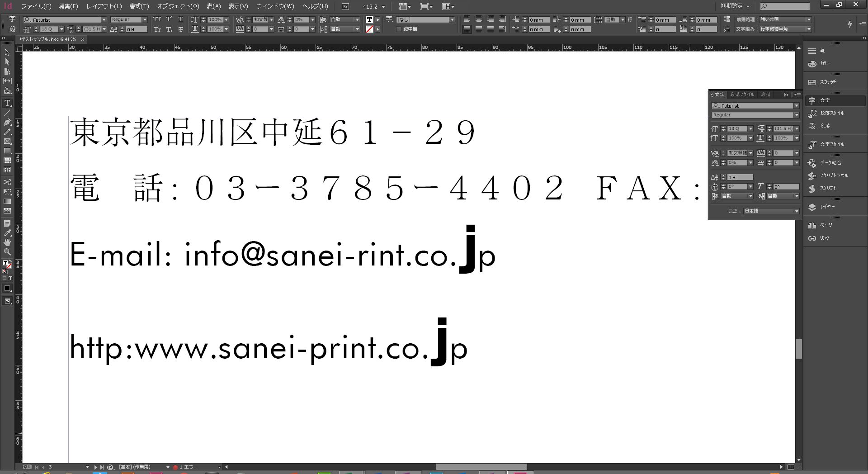Select the Eyedropper tool
The height and width of the screenshot is (474, 868).
click(7, 233)
